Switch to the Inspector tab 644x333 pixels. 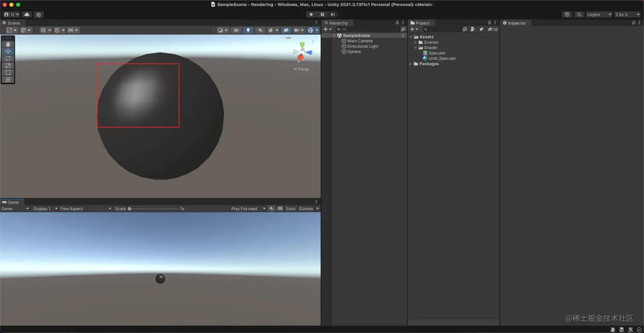[516, 23]
